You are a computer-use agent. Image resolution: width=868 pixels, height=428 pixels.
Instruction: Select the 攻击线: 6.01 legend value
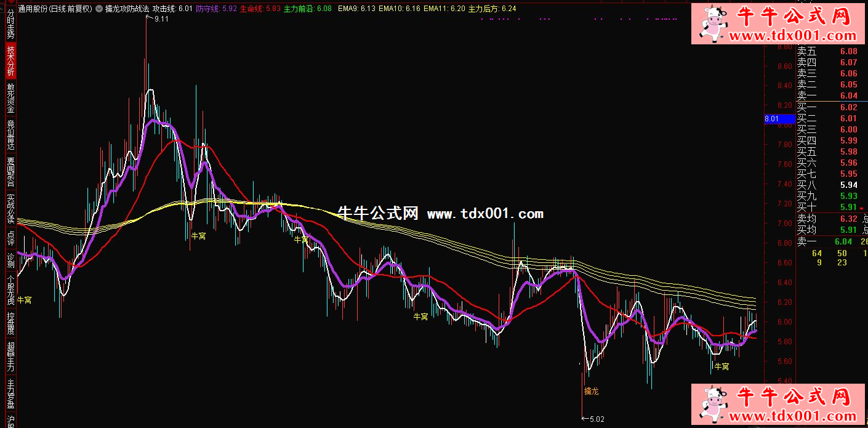tap(172, 9)
